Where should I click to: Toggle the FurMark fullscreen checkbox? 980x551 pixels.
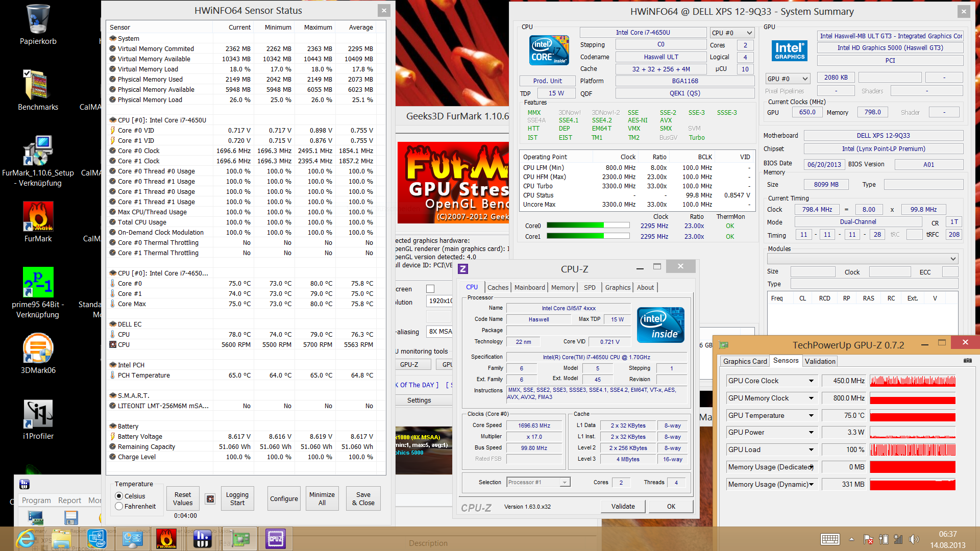click(x=430, y=289)
